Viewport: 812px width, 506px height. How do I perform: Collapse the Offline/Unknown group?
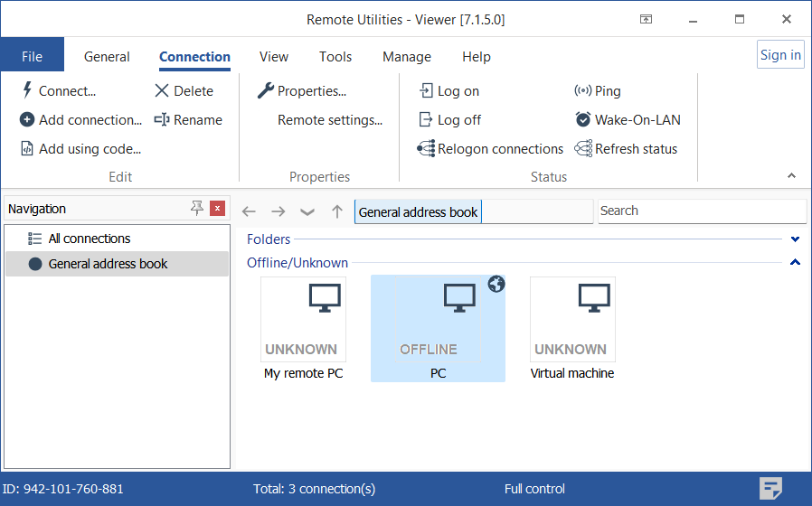[796, 263]
